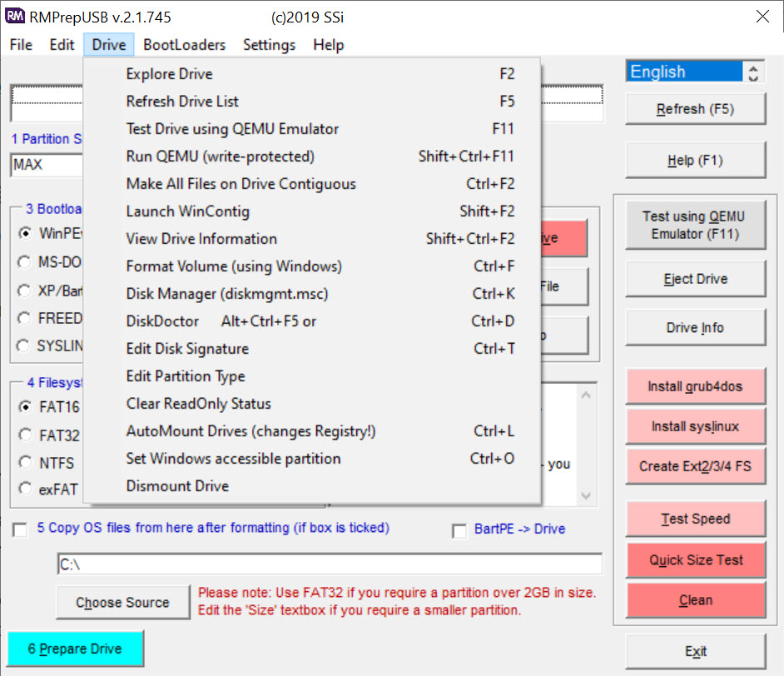
Task: Click the Drive Info button
Action: [696, 327]
